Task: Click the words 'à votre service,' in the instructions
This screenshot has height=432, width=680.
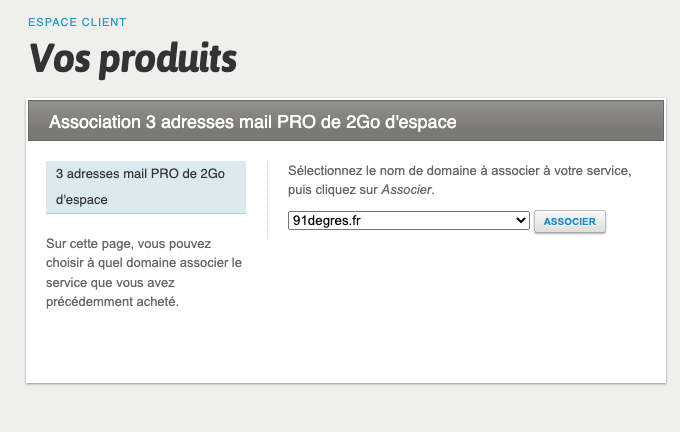Action: pyautogui.click(x=590, y=171)
